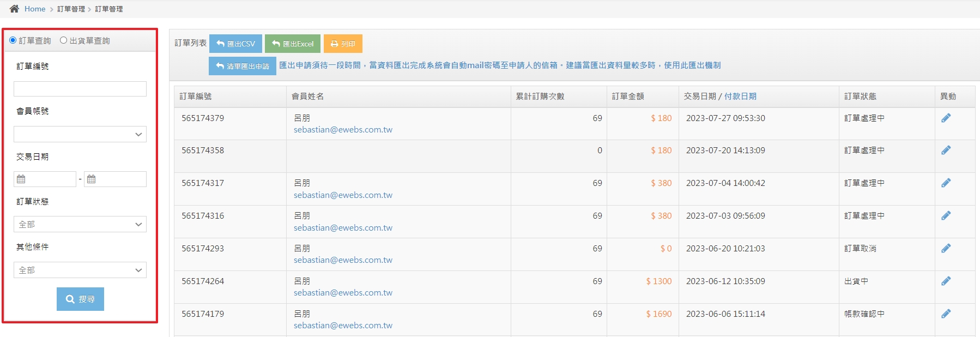Open email link for order 565174179

343,326
